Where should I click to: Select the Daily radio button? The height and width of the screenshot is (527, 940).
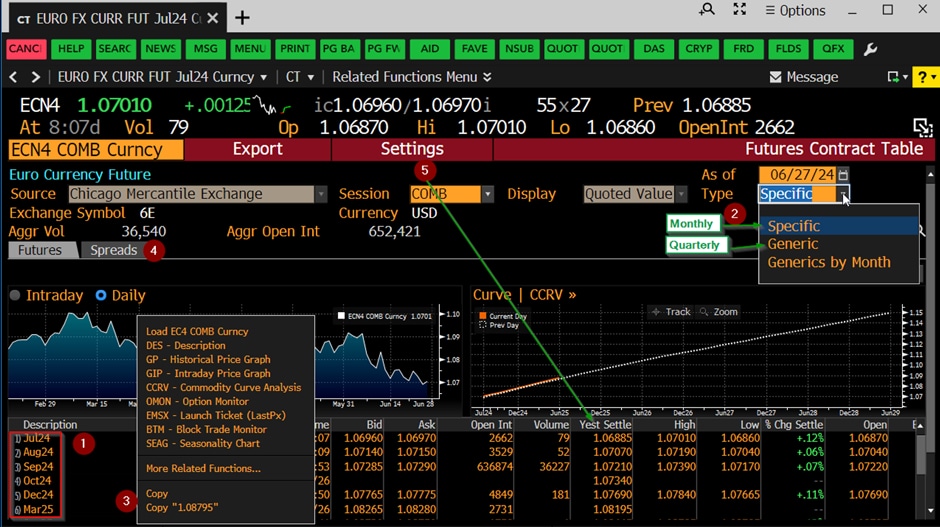point(101,296)
